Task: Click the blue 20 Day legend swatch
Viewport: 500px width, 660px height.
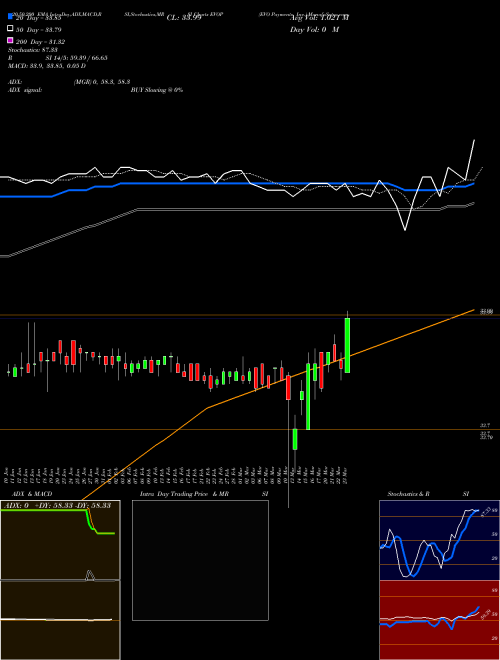Action: 10,17
